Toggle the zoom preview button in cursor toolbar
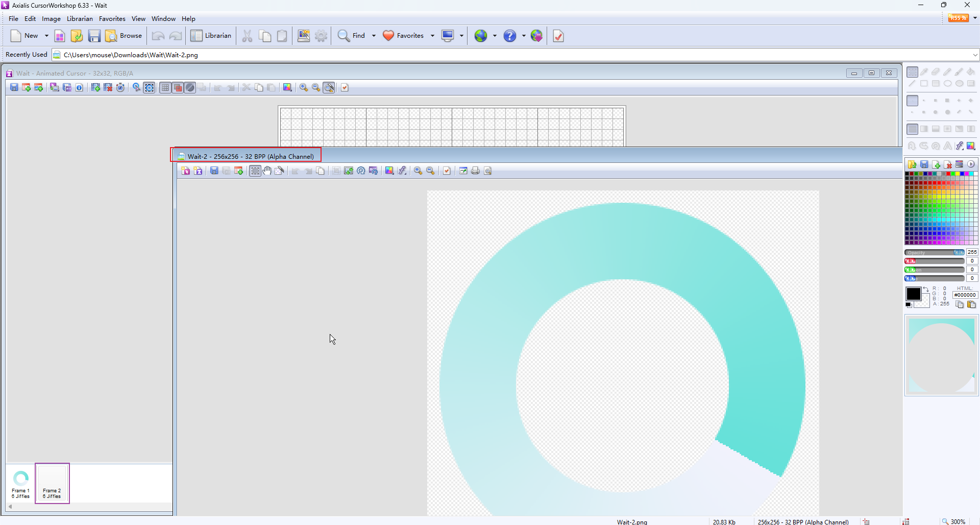 coord(329,88)
